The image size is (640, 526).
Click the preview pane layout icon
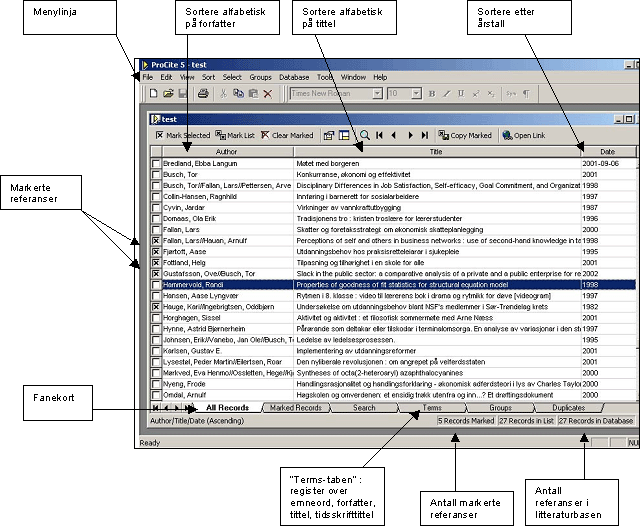[344, 135]
